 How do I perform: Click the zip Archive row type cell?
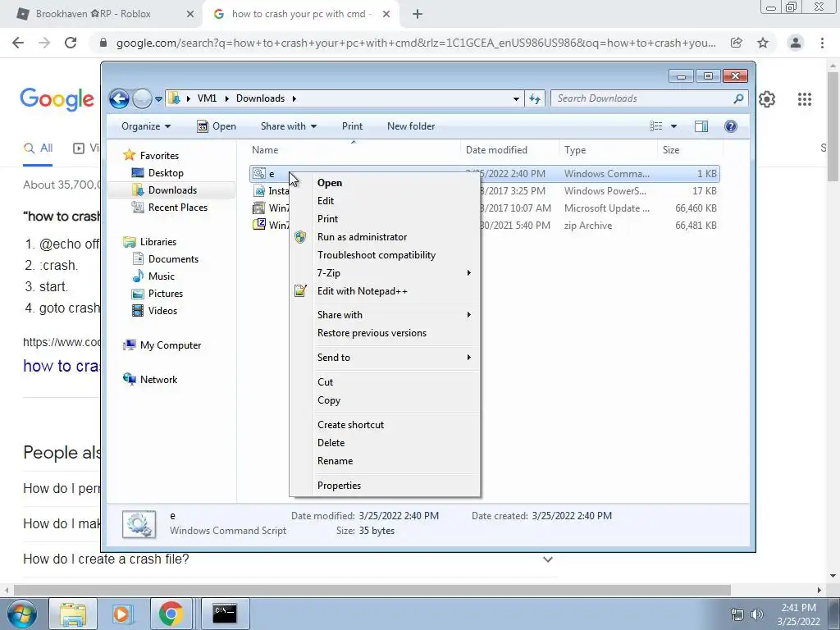(587, 226)
